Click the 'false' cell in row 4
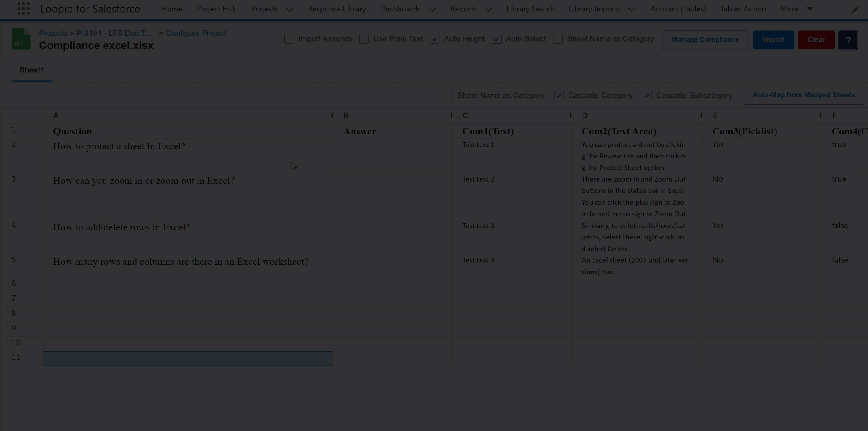Image resolution: width=868 pixels, height=431 pixels. (x=845, y=237)
